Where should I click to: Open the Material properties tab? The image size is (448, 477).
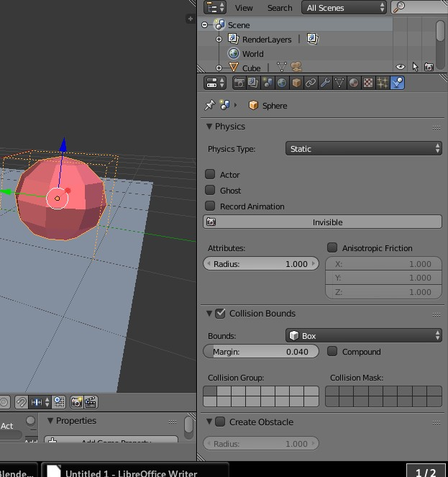point(353,83)
